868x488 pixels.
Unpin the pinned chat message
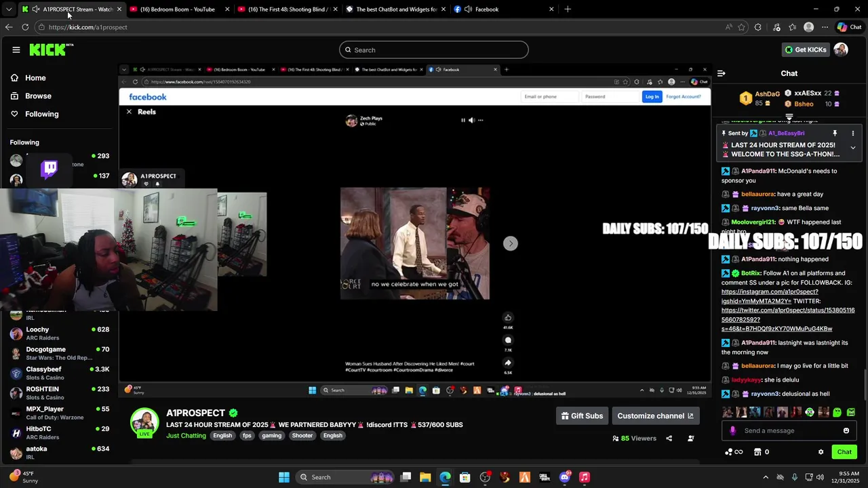tap(835, 134)
